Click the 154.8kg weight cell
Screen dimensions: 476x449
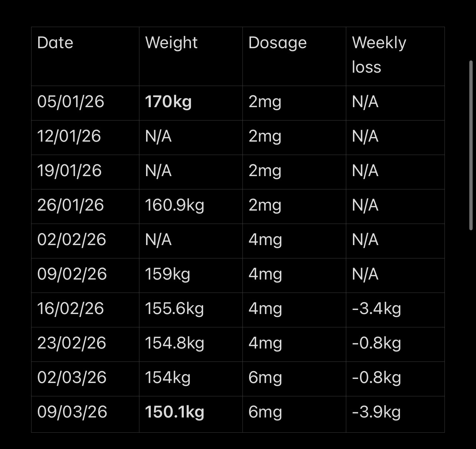coord(174,343)
